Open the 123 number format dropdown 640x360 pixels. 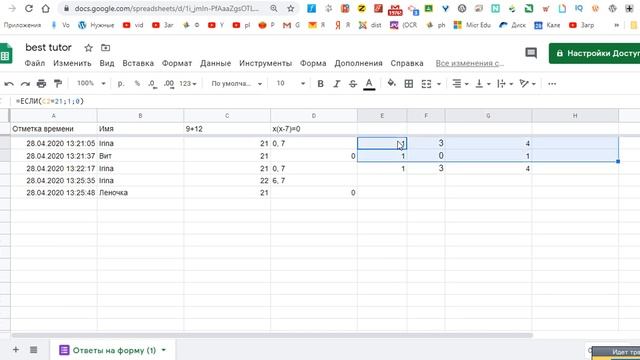click(188, 84)
